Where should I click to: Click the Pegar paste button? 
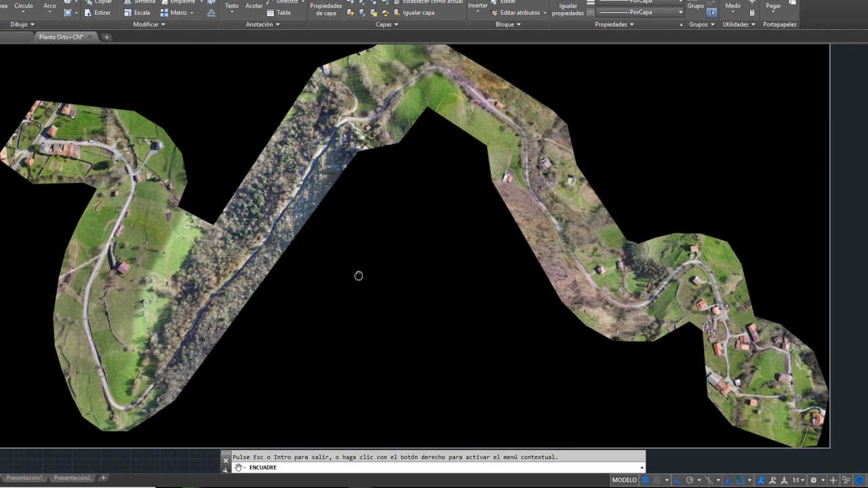[x=773, y=6]
